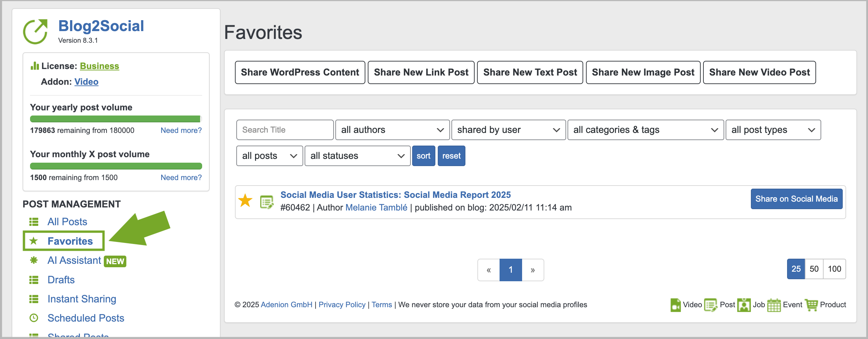The height and width of the screenshot is (339, 868).
Task: Show 100 posts per page
Action: [834, 269]
